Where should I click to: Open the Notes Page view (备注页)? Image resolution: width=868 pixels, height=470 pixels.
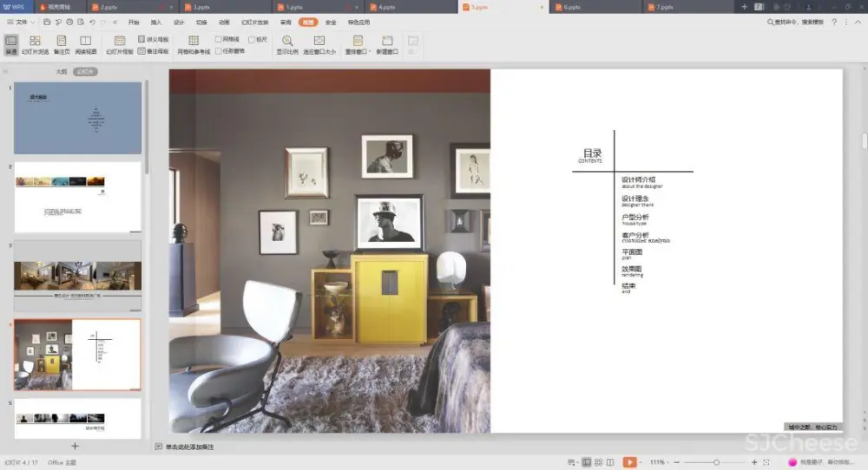click(x=61, y=45)
